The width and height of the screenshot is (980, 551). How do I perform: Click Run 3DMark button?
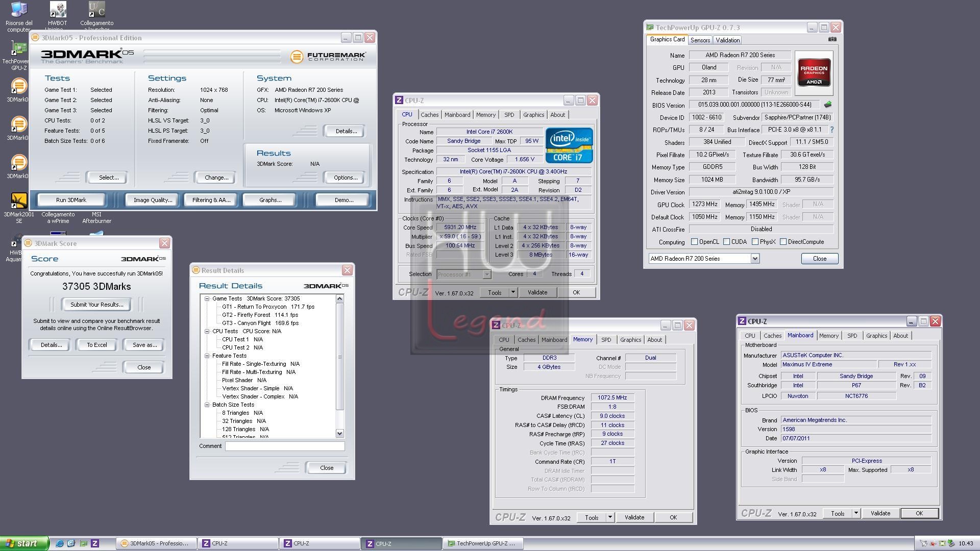(x=71, y=200)
